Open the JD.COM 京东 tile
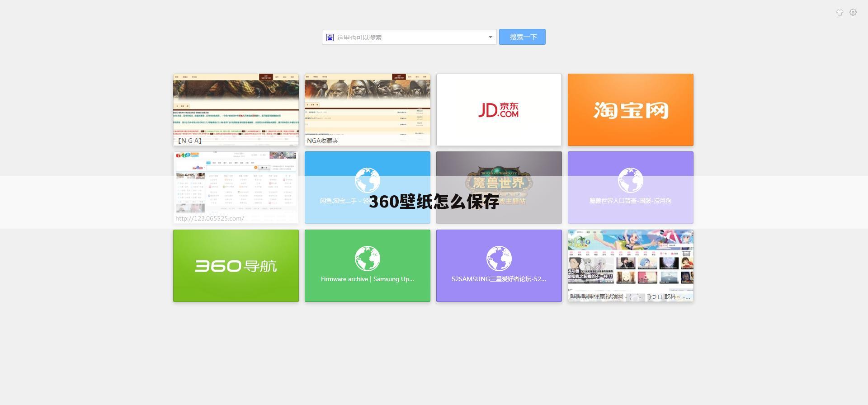The image size is (868, 405). (499, 110)
